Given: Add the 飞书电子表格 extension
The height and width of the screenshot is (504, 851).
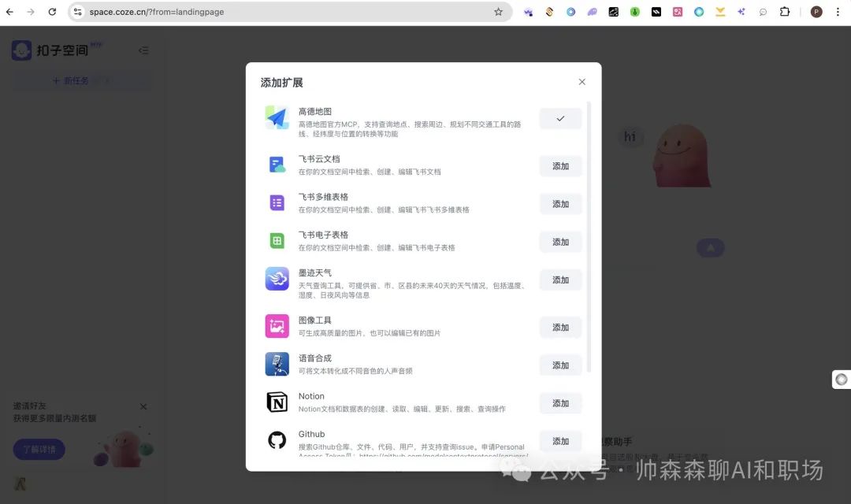Looking at the screenshot, I should pyautogui.click(x=561, y=242).
